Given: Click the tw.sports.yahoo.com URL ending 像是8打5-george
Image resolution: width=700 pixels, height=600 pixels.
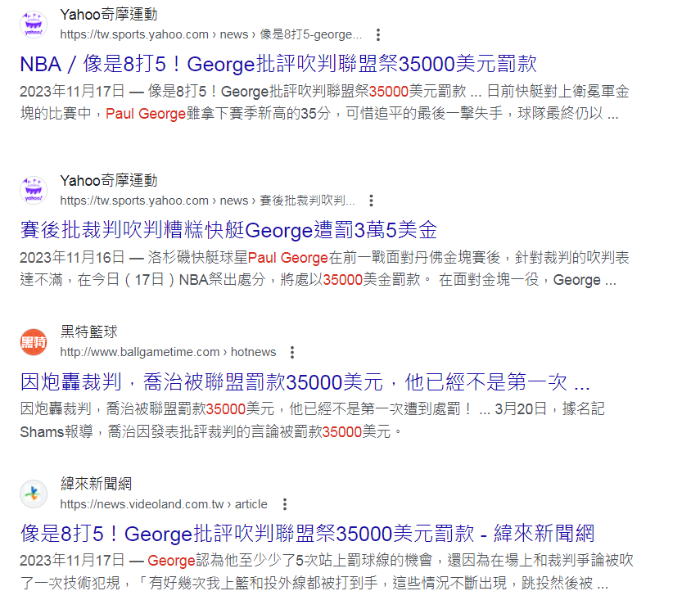Looking at the screenshot, I should pyautogui.click(x=210, y=35).
